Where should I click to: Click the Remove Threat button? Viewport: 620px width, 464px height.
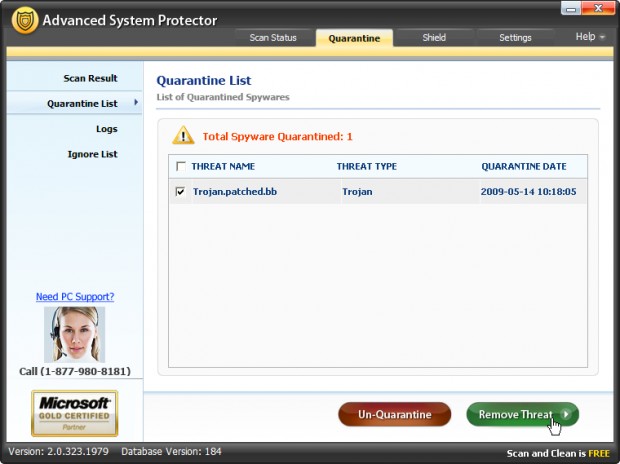pos(523,414)
